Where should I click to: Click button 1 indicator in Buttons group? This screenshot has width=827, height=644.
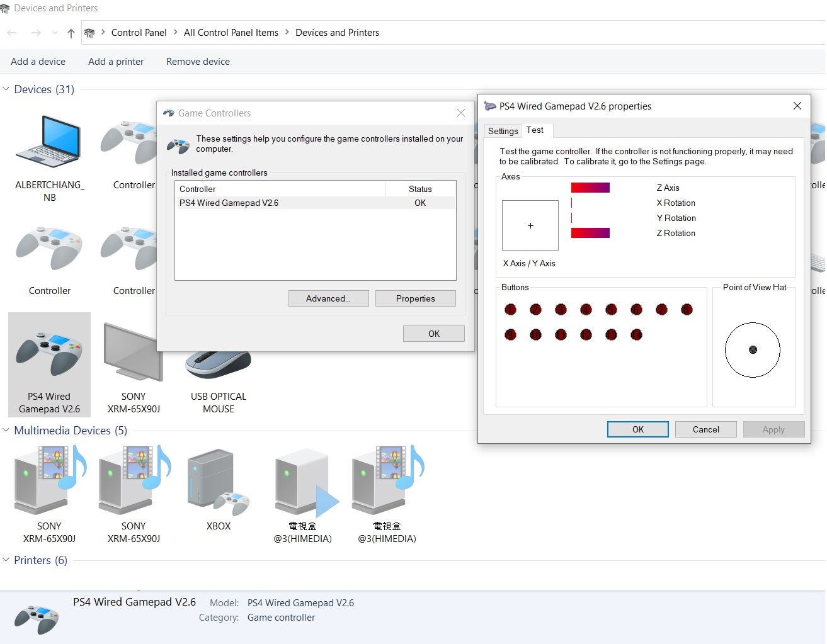[x=510, y=309]
